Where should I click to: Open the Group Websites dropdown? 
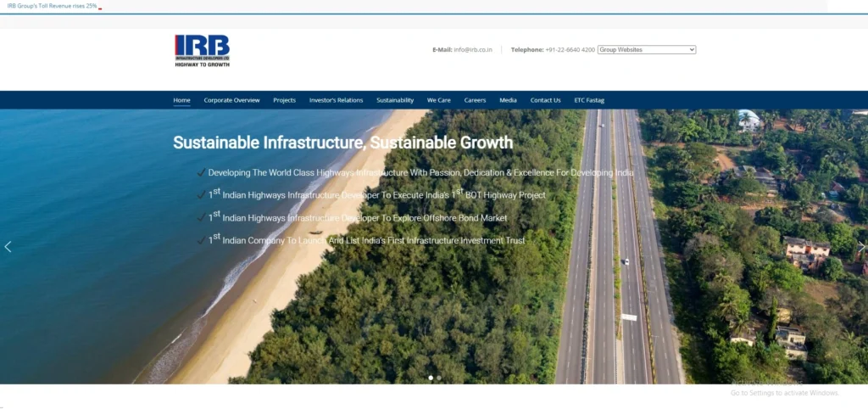pyautogui.click(x=647, y=50)
